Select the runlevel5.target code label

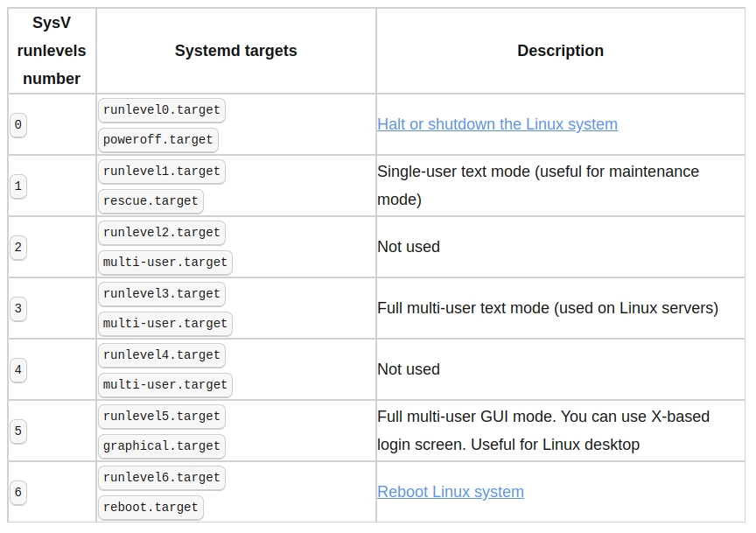(x=162, y=417)
